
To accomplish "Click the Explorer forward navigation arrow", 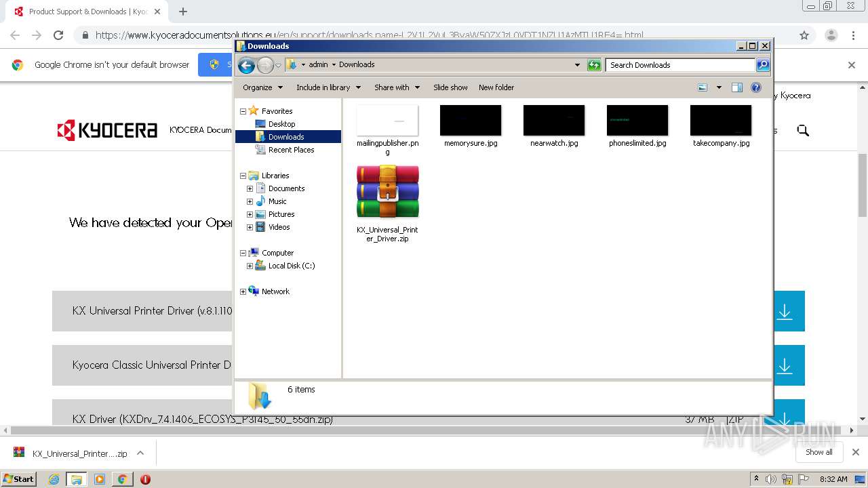I will click(265, 65).
